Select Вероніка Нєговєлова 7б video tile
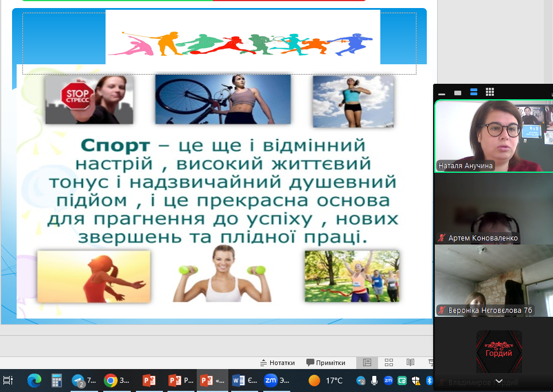 (x=494, y=281)
